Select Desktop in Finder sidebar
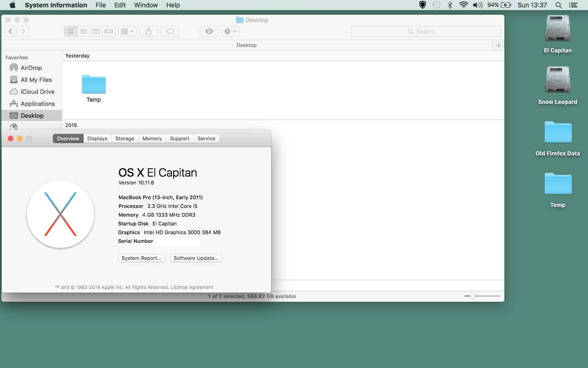 click(x=32, y=115)
